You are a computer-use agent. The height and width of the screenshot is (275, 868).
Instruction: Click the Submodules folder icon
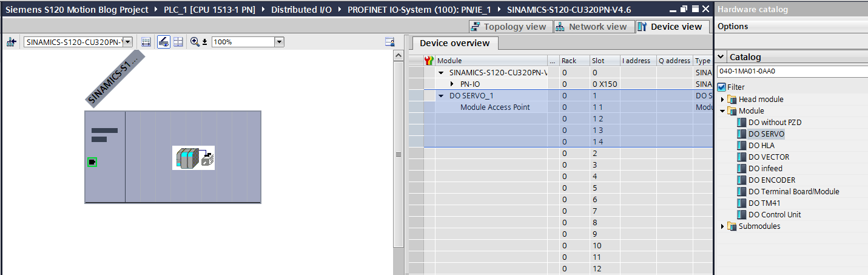click(732, 226)
